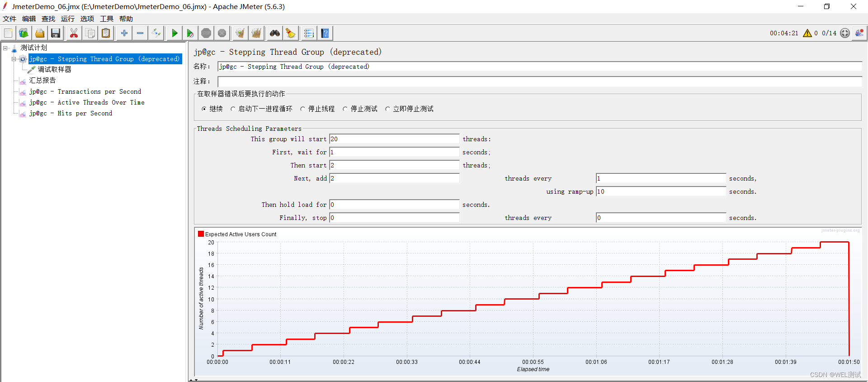This screenshot has height=382, width=868.
Task: Click the remote engine status circle icon
Action: pyautogui.click(x=845, y=33)
